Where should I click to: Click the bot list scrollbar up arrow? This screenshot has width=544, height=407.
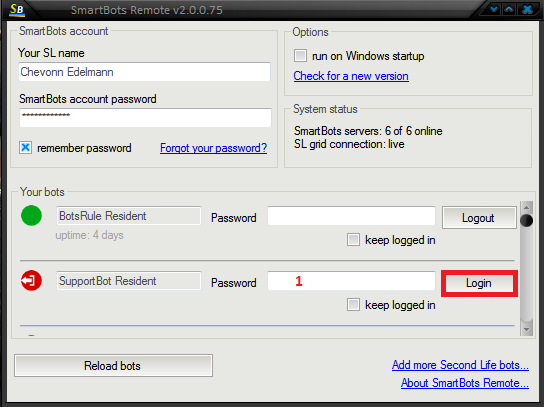click(x=526, y=207)
